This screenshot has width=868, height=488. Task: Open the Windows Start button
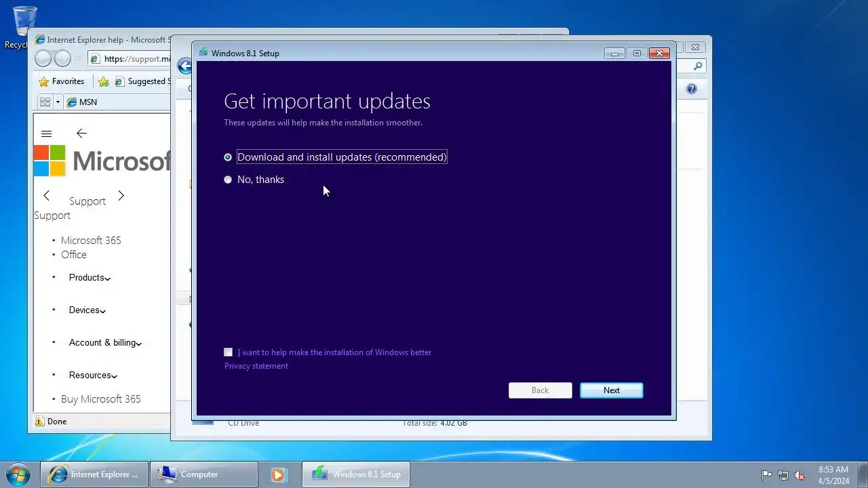coord(18,474)
